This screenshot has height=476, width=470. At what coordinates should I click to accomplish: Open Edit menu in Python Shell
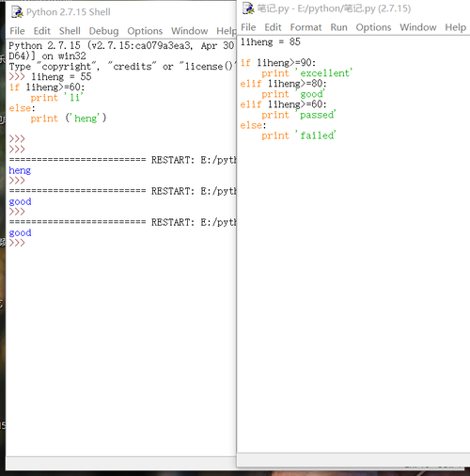[42, 31]
